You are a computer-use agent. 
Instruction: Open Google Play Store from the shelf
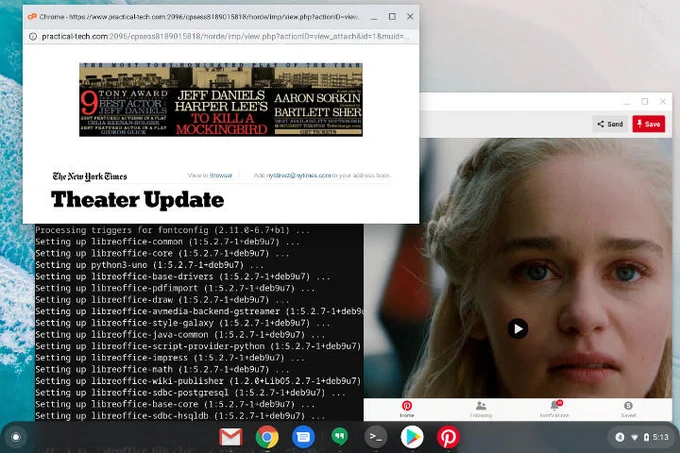coord(412,437)
